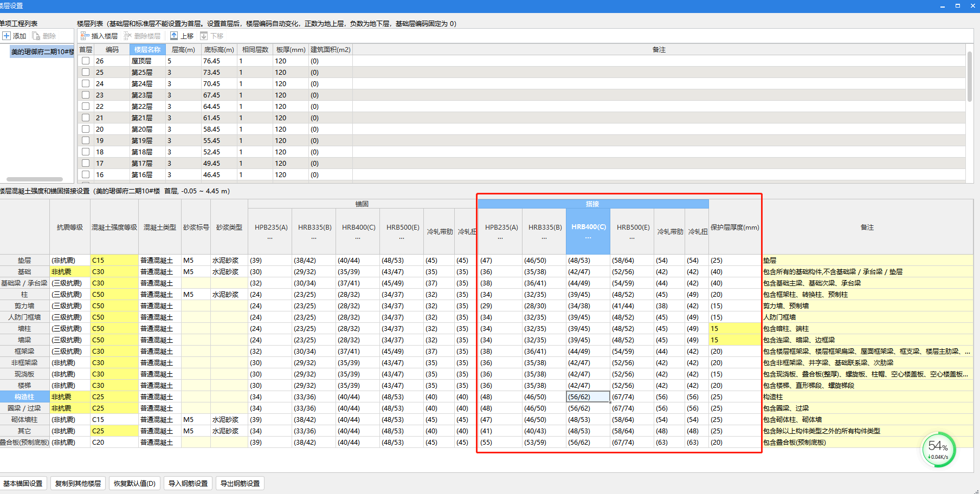Click the 层高(m) column header

coord(183,49)
